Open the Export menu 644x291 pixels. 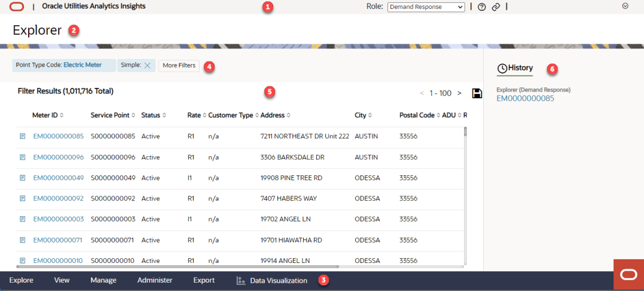[204, 280]
